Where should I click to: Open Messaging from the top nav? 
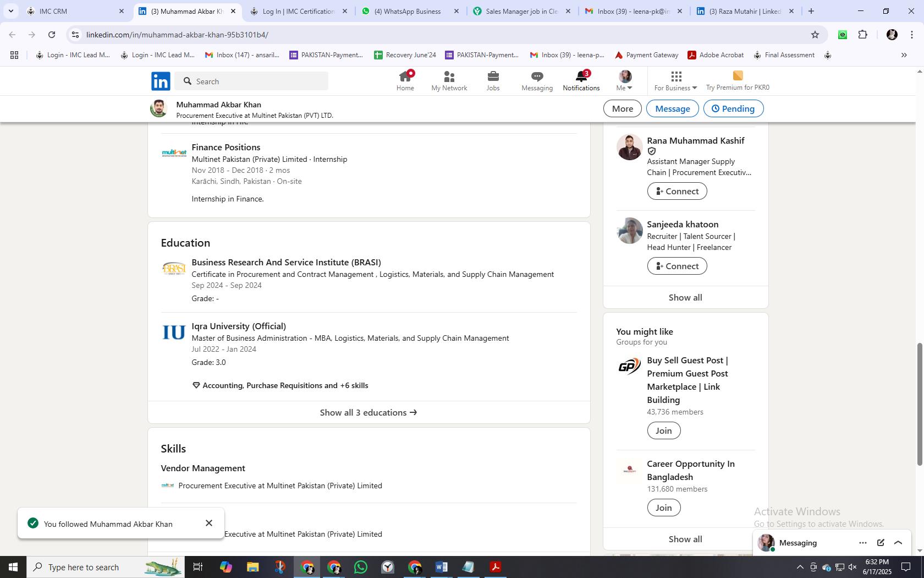coord(537,81)
